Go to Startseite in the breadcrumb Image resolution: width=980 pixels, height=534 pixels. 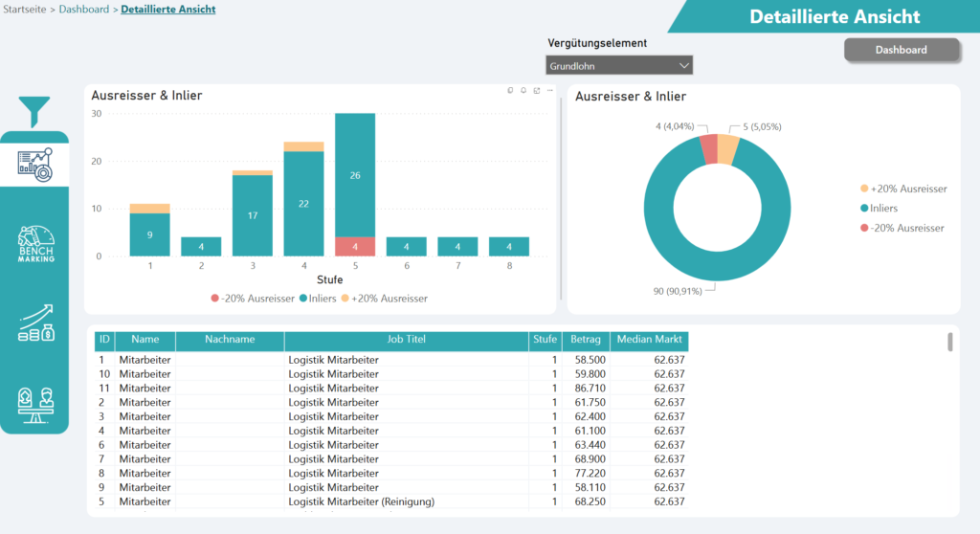coord(27,10)
